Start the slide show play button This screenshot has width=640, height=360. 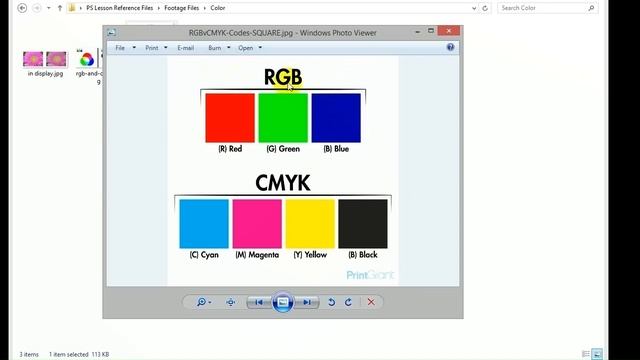click(283, 302)
